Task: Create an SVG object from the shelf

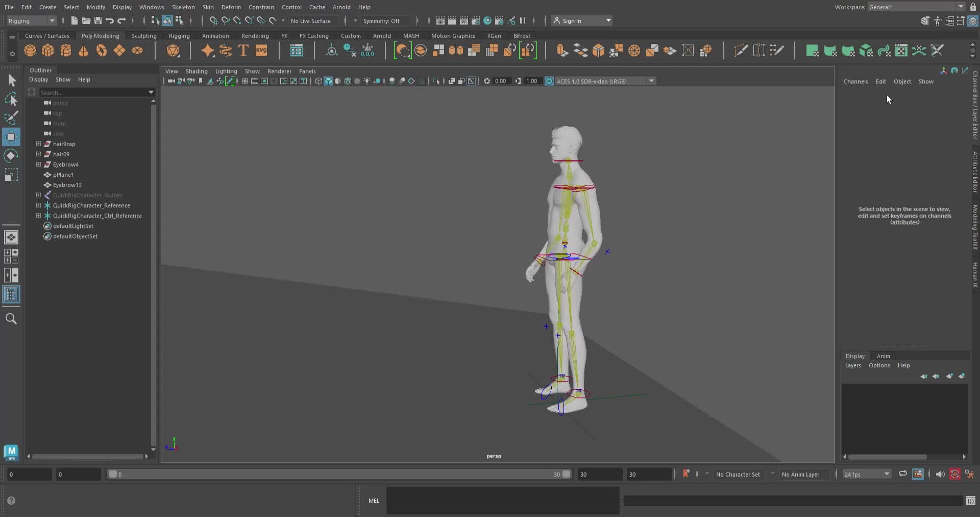Action: [x=261, y=50]
